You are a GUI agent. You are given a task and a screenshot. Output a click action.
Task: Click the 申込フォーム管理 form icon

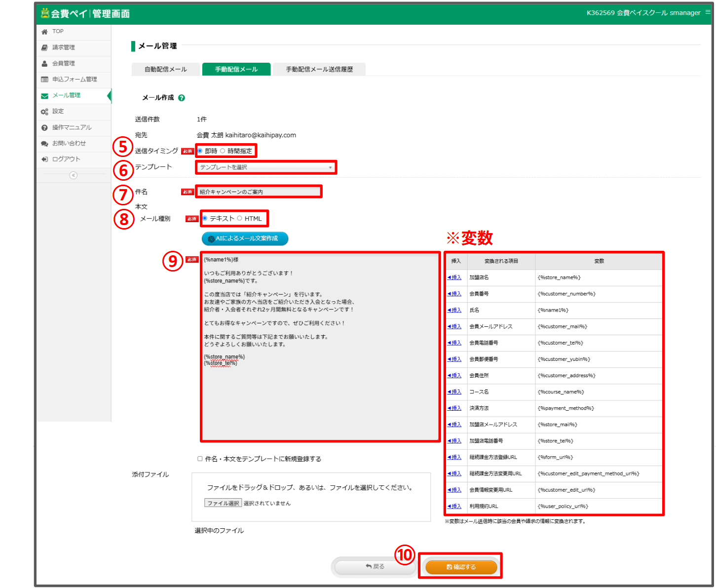(44, 79)
